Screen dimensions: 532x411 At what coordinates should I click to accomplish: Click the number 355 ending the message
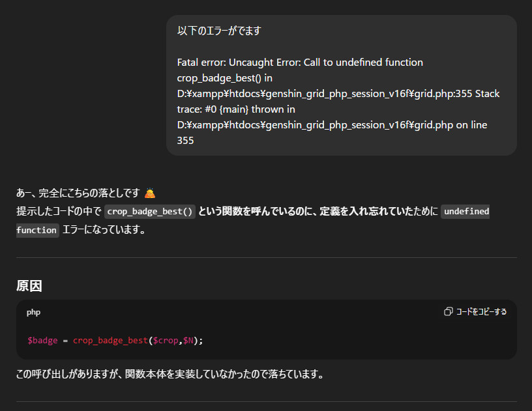[186, 140]
